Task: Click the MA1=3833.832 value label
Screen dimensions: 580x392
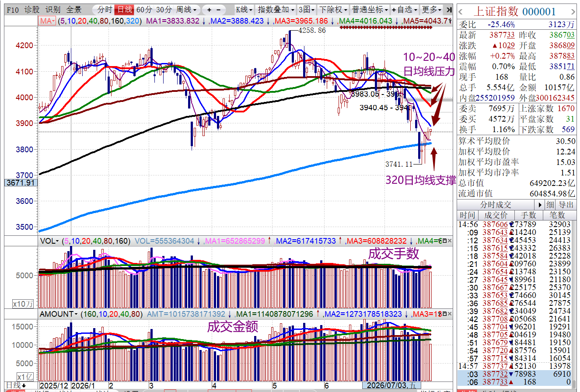Action: [172, 21]
